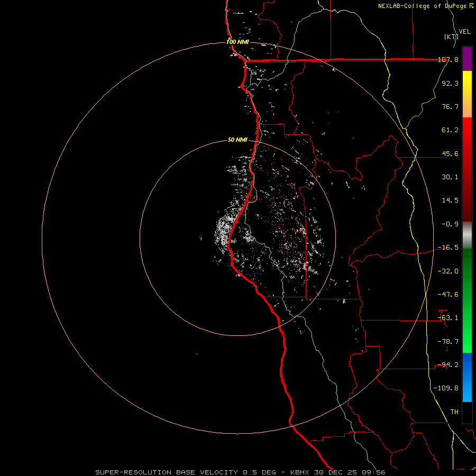Click the VEL legend title

coord(464,32)
